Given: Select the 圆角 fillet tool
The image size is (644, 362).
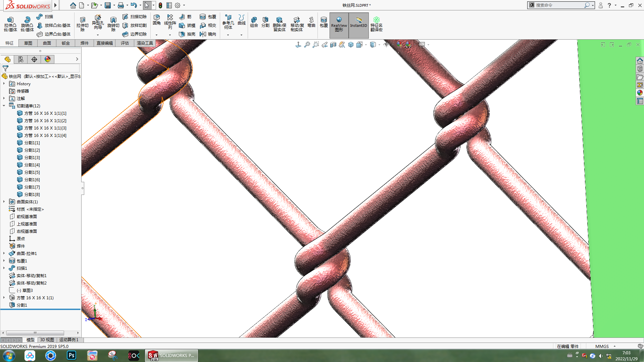Looking at the screenshot, I should [157, 20].
